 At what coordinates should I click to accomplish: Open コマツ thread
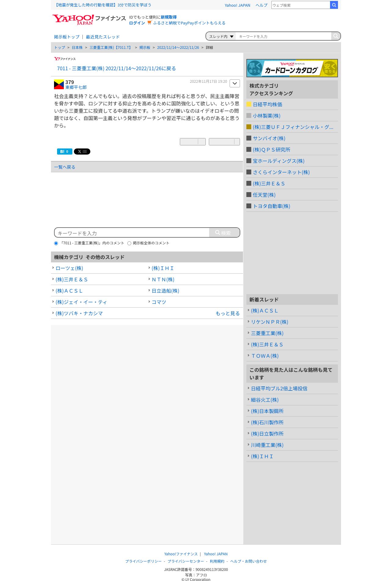(x=159, y=302)
